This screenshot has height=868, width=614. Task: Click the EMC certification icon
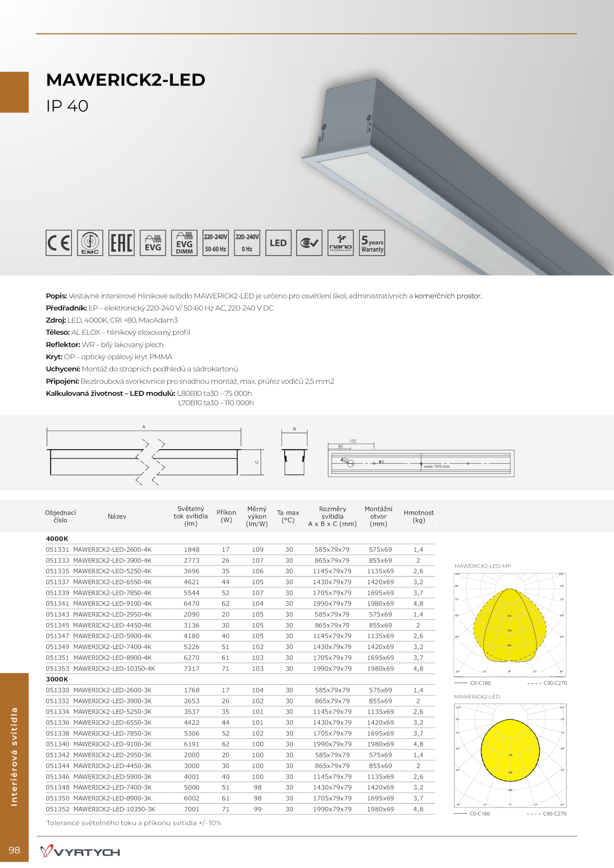(x=90, y=243)
